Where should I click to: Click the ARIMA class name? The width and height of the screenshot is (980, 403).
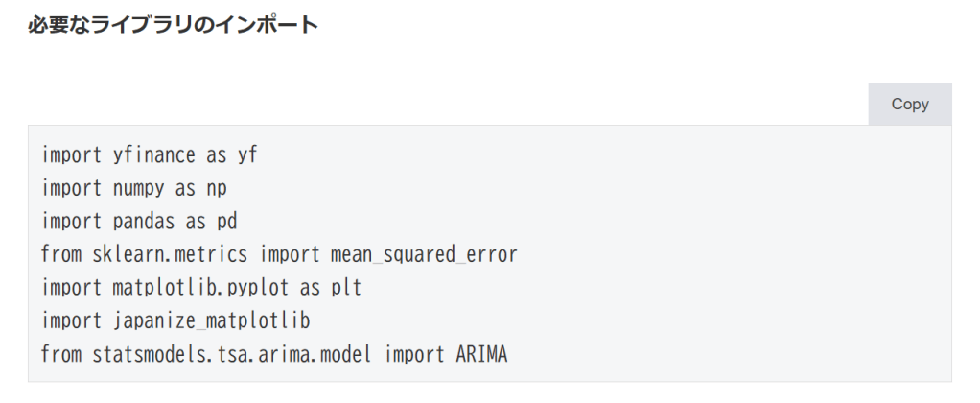480,355
